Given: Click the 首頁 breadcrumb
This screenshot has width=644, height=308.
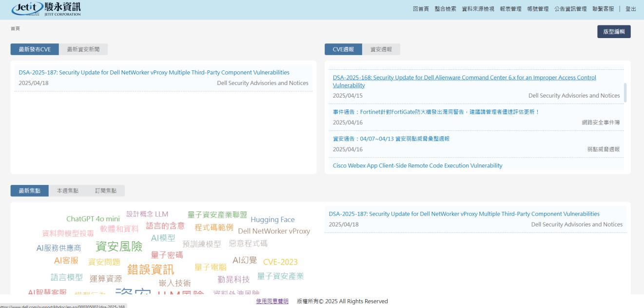Looking at the screenshot, I should pyautogui.click(x=15, y=29).
